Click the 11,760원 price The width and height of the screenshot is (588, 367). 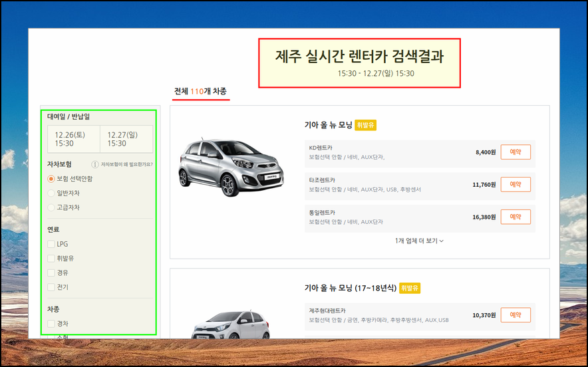click(484, 184)
